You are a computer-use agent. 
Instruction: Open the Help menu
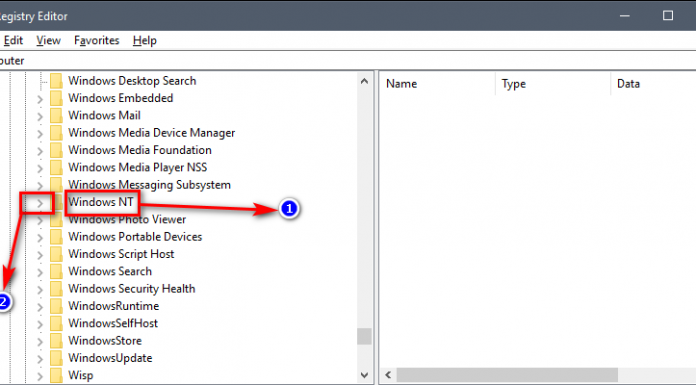[x=145, y=40]
